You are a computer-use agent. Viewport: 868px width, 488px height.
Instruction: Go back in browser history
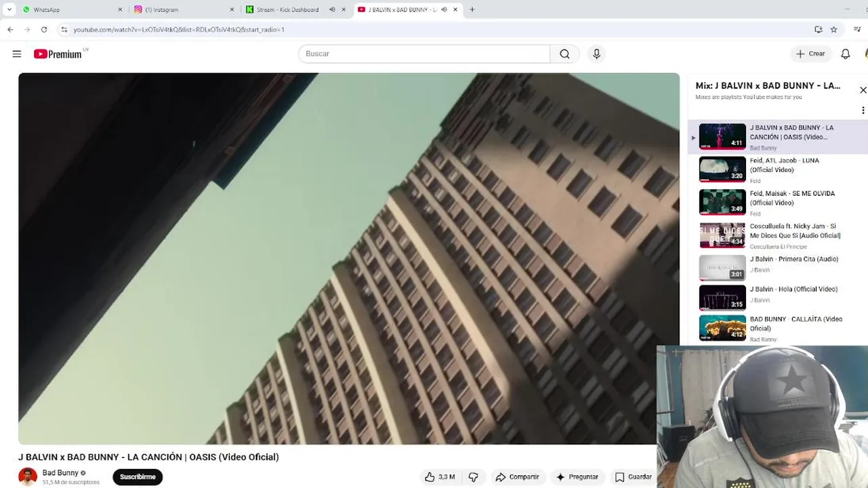coord(10,30)
